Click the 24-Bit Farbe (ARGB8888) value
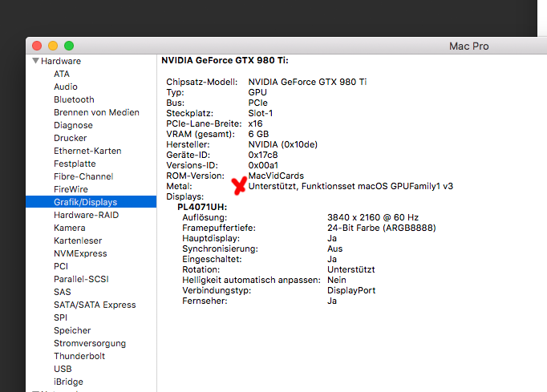Screen dimensions: 547x392 [382, 228]
